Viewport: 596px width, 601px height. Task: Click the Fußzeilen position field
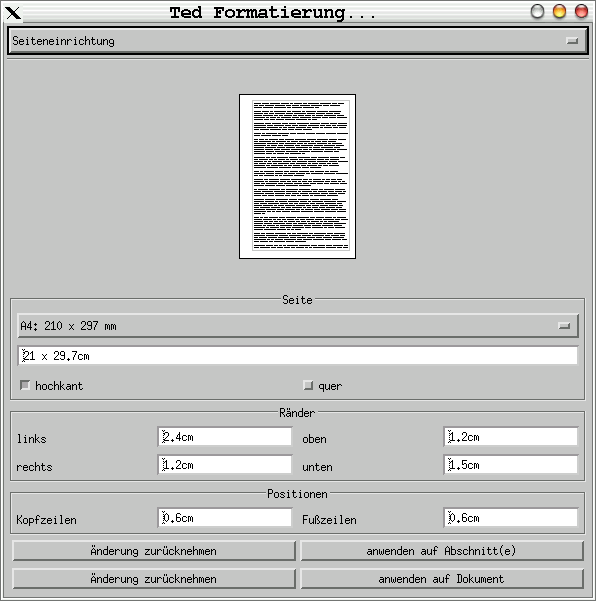point(511,518)
